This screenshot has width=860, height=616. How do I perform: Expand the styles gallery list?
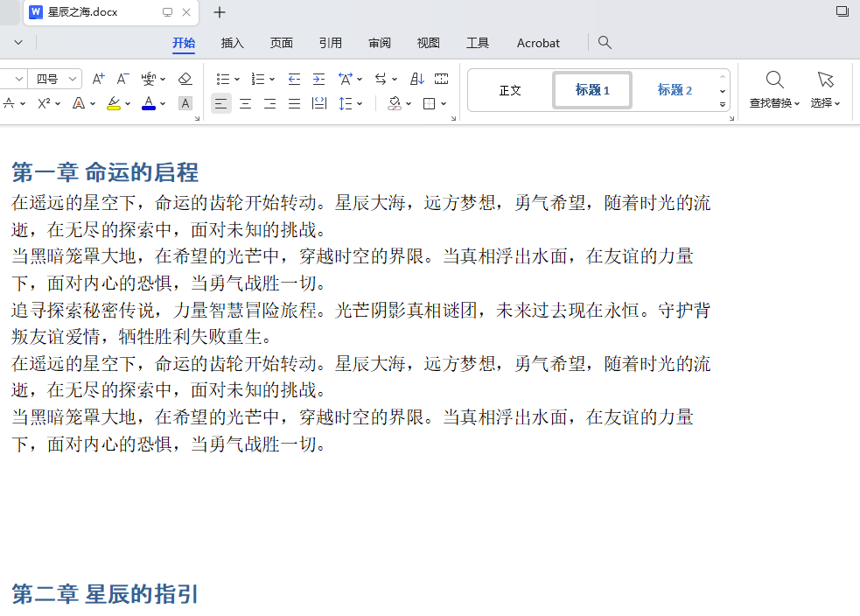723,104
